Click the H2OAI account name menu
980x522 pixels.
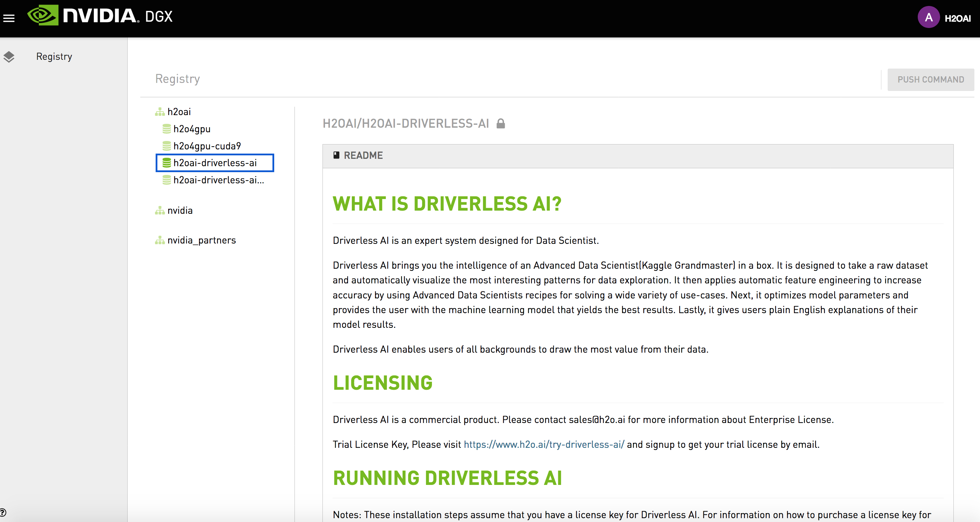pyautogui.click(x=957, y=18)
